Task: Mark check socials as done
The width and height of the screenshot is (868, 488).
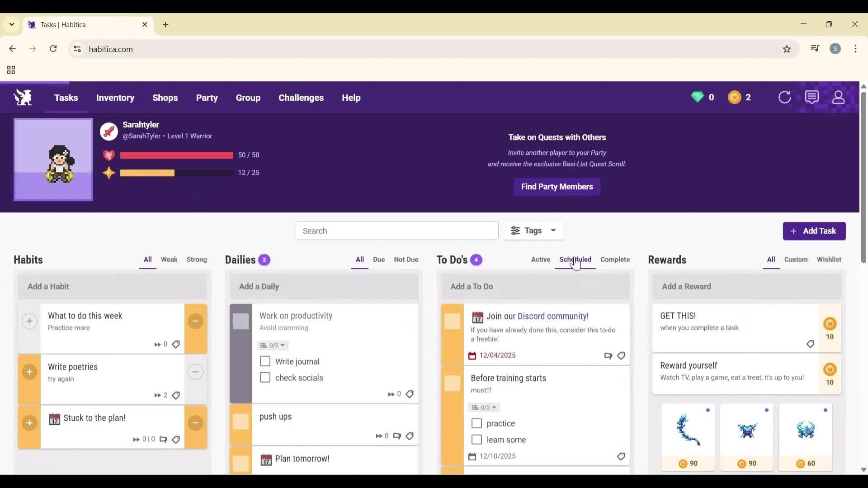Action: [x=265, y=378]
